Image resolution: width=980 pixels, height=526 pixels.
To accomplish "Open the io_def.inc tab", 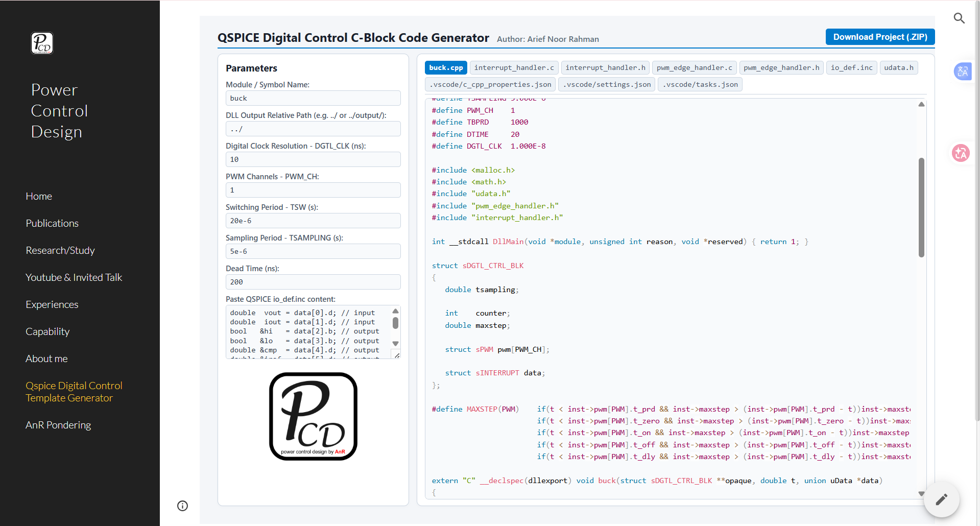I will pos(851,67).
